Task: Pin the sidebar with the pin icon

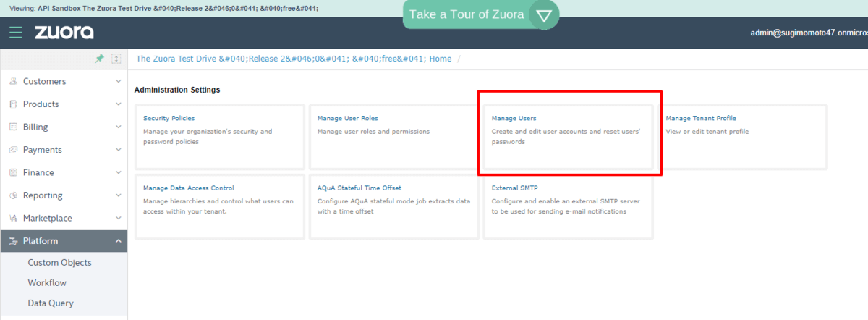Action: coord(99,59)
